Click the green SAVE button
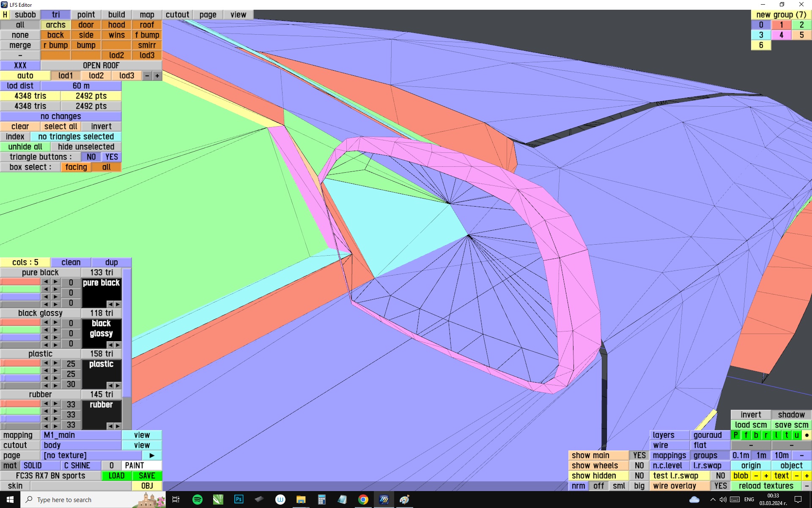Image resolution: width=812 pixels, height=508 pixels. pos(147,476)
